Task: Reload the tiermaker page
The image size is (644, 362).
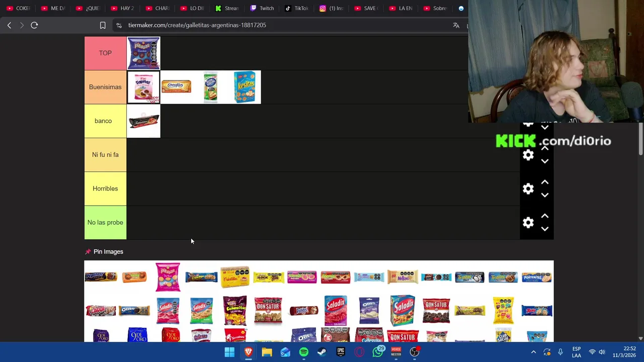Action: [34, 25]
